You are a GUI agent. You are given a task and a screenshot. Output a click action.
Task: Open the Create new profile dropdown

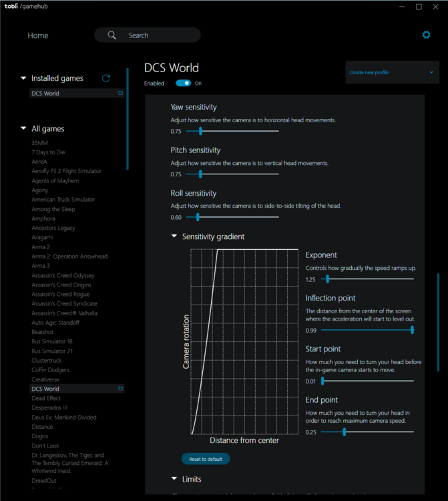pyautogui.click(x=392, y=72)
